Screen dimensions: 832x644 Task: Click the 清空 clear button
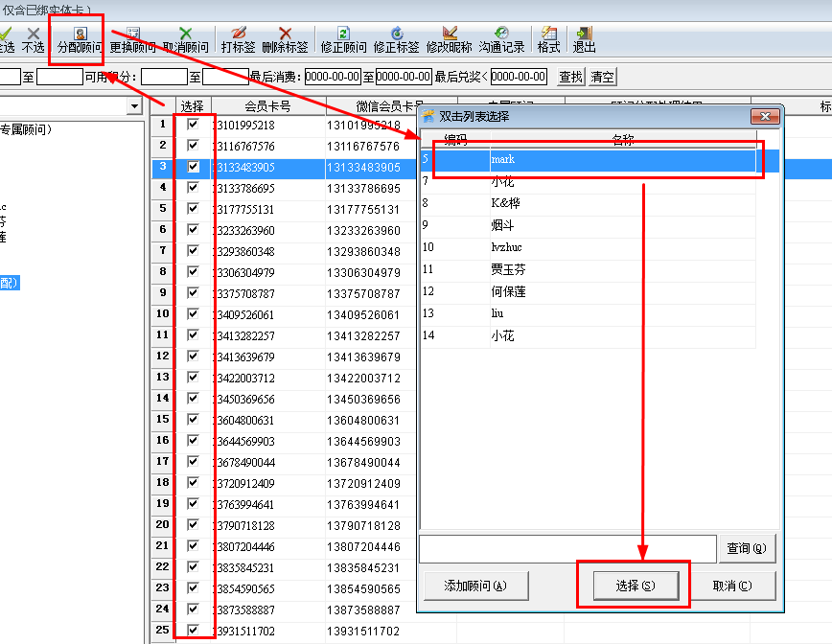[x=602, y=77]
